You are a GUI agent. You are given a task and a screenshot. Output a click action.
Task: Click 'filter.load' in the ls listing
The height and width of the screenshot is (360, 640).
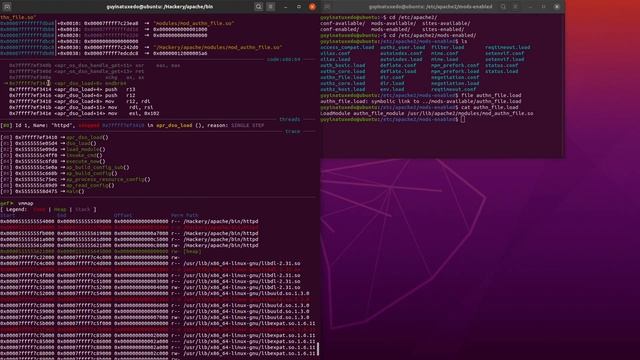[x=448, y=47]
